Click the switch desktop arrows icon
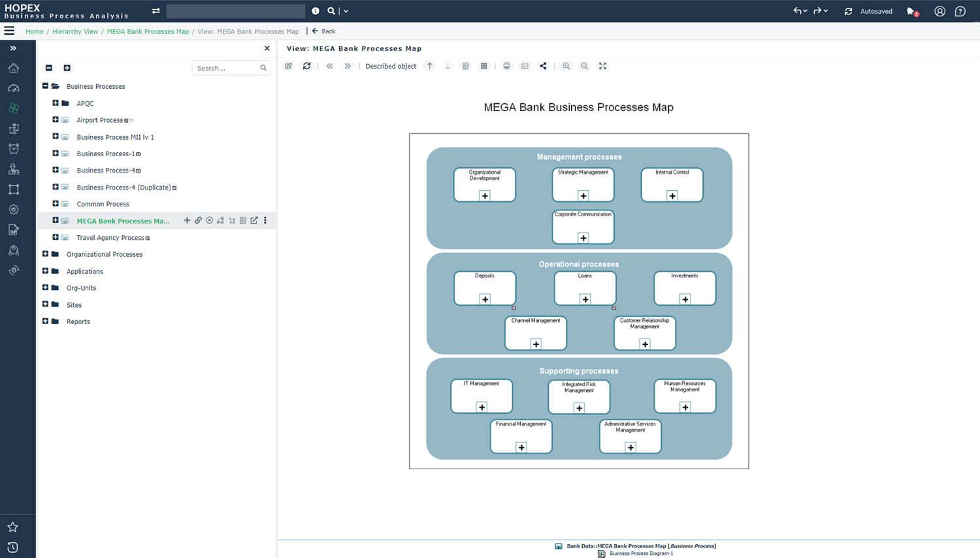980x558 pixels. pos(155,11)
